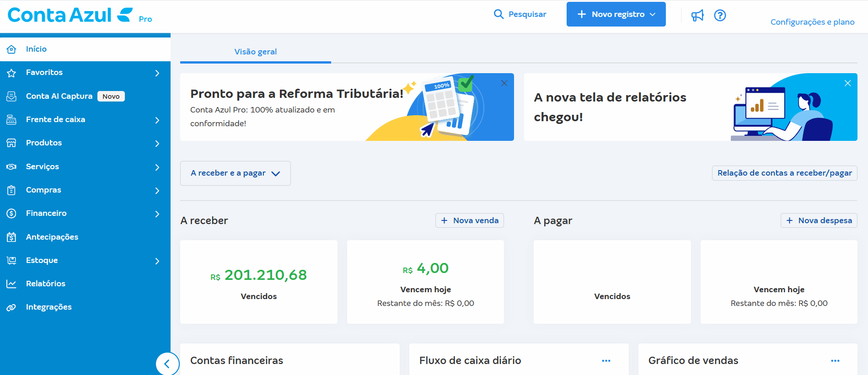Viewport: 868px width, 375px height.
Task: Click the Integrações link icon
Action: click(11, 308)
